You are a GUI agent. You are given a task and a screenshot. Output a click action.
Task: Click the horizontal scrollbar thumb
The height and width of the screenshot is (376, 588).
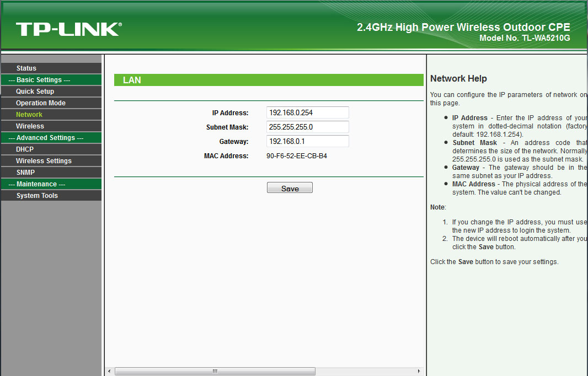point(215,371)
